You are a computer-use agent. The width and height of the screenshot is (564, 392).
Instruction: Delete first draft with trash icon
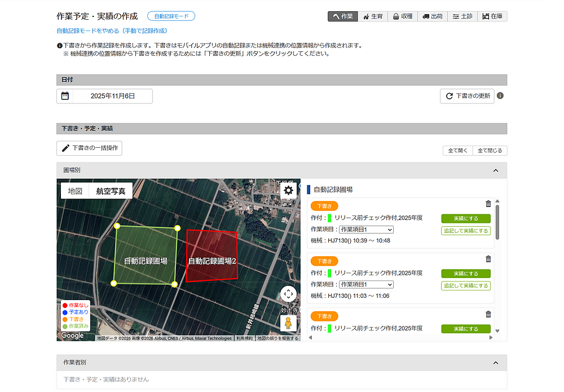coord(488,204)
